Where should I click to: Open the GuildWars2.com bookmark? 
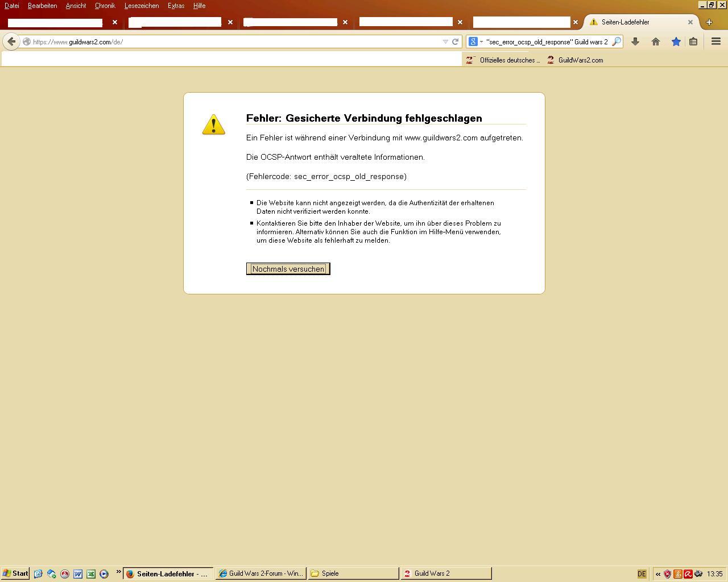click(575, 60)
